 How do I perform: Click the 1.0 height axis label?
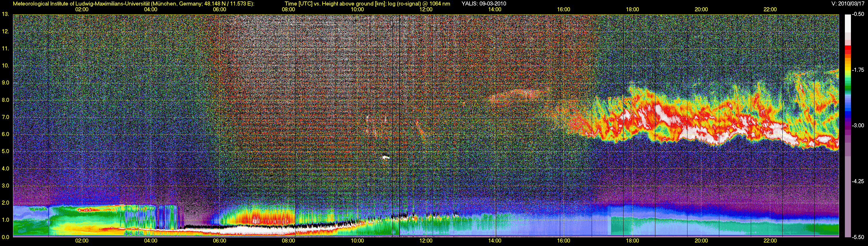tap(5, 220)
